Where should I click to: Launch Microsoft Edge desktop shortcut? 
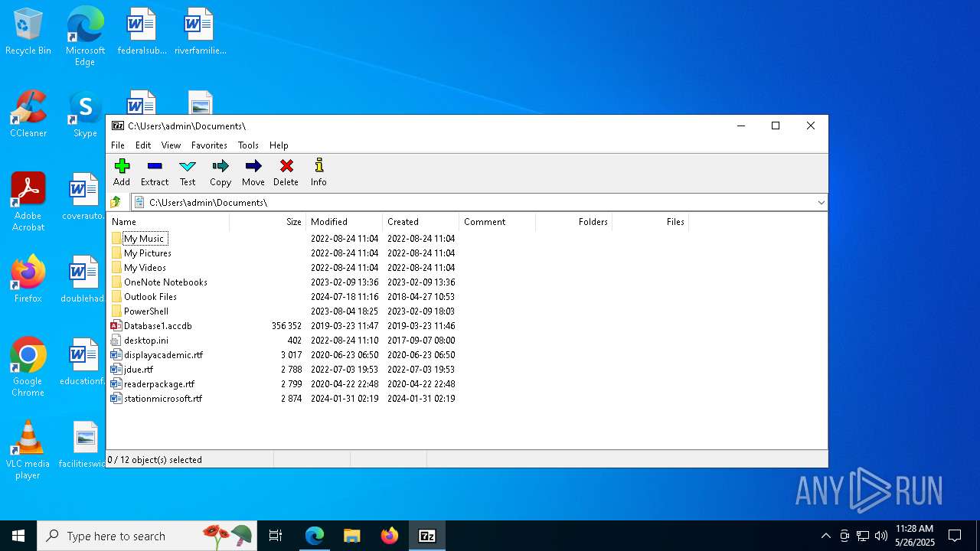point(85,37)
